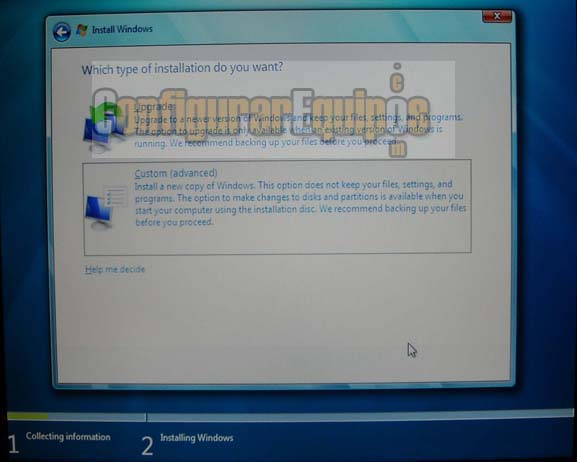Click empty area inside Custom option box
Viewport: 577px width, 462px height.
pyautogui.click(x=294, y=239)
